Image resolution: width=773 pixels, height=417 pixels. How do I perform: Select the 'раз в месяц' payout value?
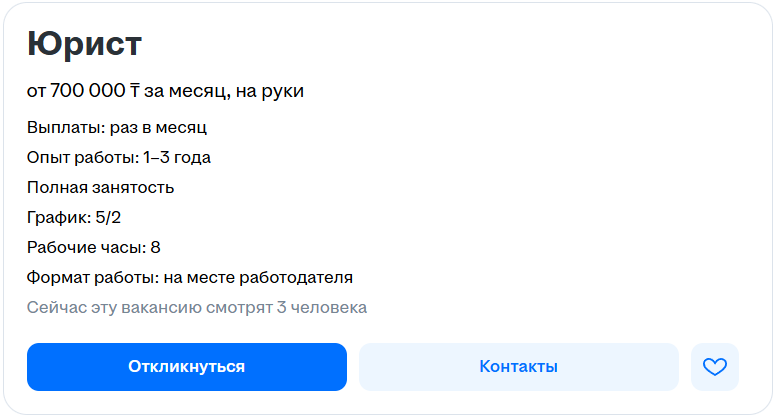[158, 128]
